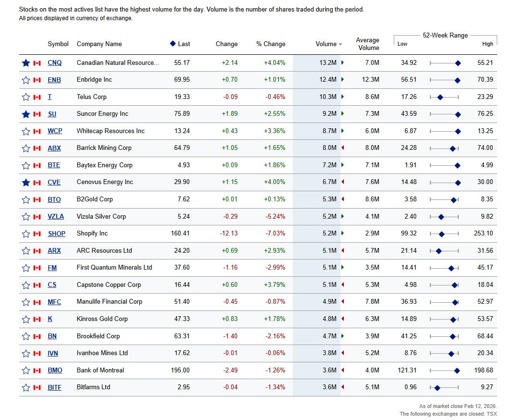This screenshot has height=420, width=515.
Task: Open the MFC symbol link
Action: (x=54, y=302)
